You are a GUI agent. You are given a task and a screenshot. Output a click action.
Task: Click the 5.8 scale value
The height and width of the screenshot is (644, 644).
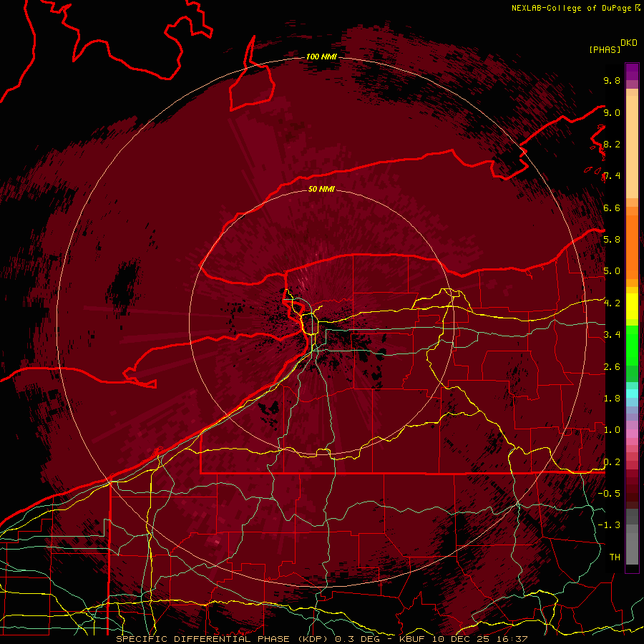click(x=612, y=239)
